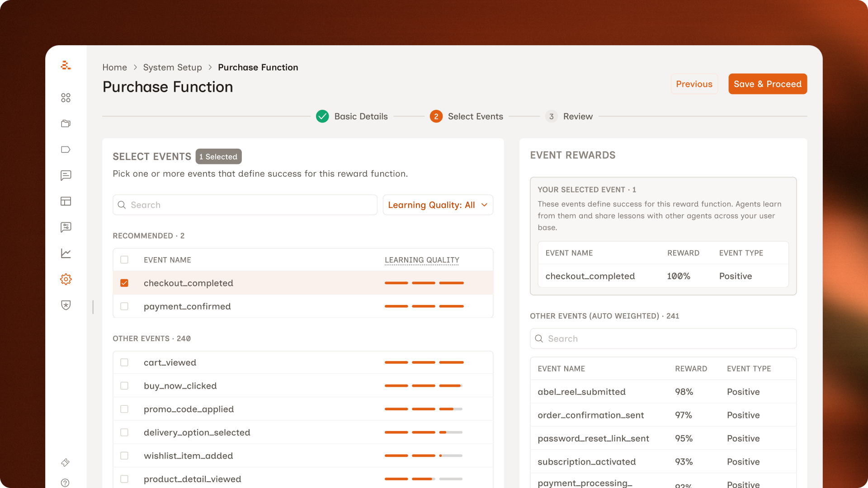868x488 pixels.
Task: Uncheck the checkout_completed checkbox
Action: point(124,283)
